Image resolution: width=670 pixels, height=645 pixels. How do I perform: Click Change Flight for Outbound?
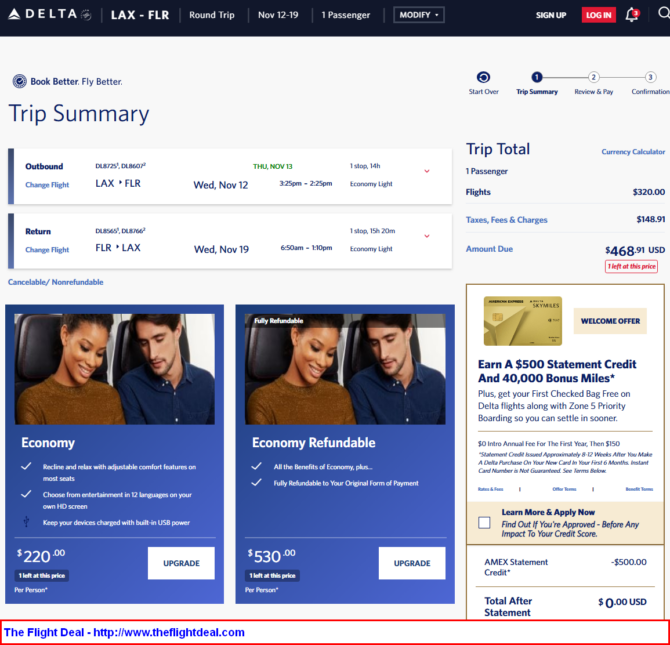tap(47, 185)
